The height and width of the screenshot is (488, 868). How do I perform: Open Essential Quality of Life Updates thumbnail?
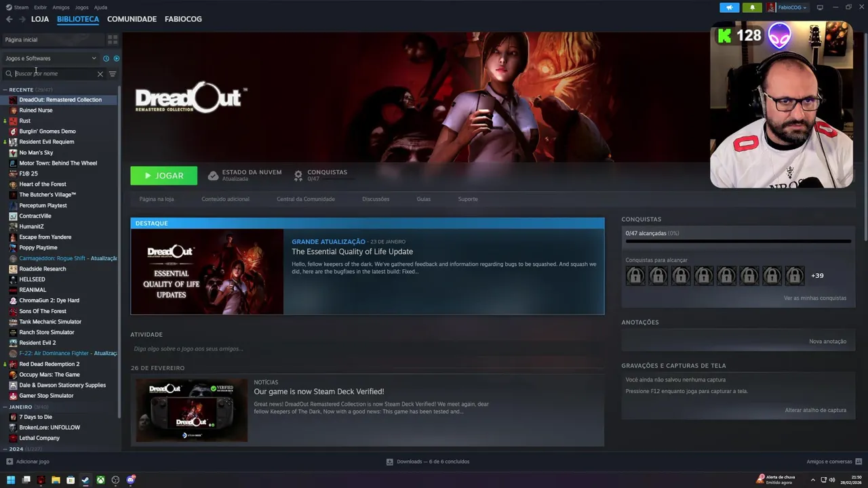207,272
